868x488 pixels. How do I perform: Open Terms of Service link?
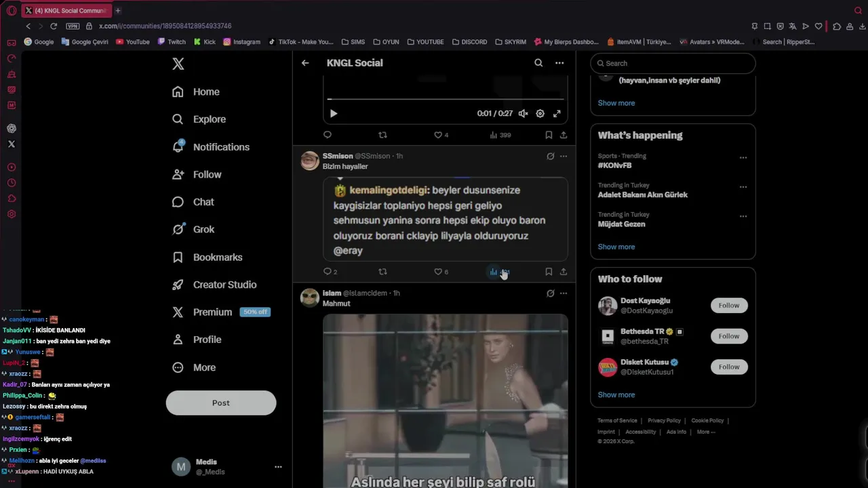coord(617,421)
